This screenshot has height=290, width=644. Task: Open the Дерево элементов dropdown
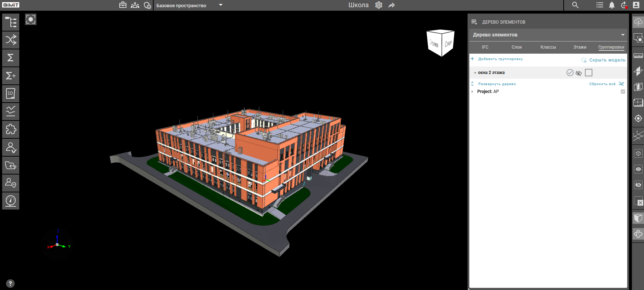(x=623, y=35)
